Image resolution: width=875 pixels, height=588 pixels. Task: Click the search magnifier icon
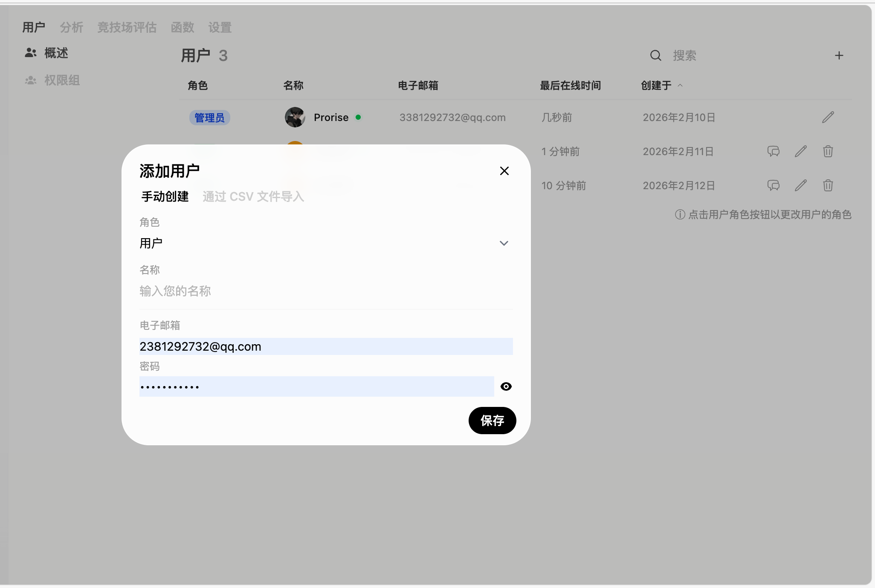click(655, 55)
